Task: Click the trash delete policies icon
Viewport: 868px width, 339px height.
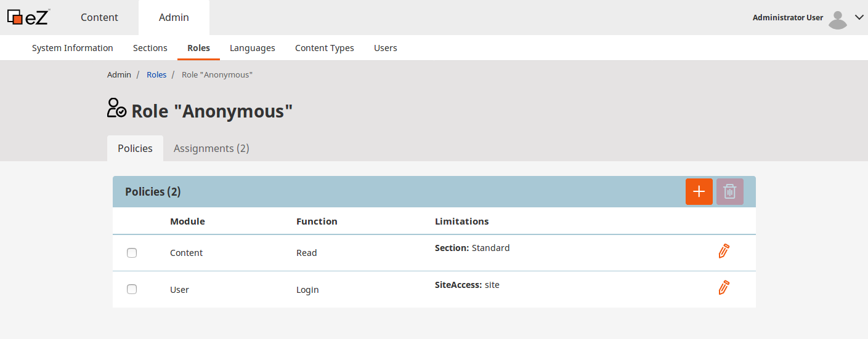Action: [x=729, y=191]
